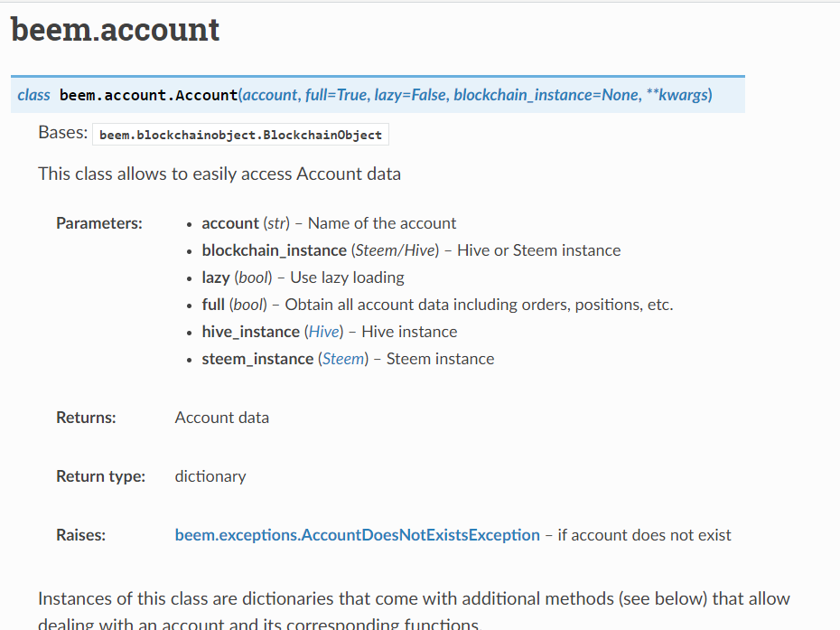Follow the blue Steem type link

(343, 359)
